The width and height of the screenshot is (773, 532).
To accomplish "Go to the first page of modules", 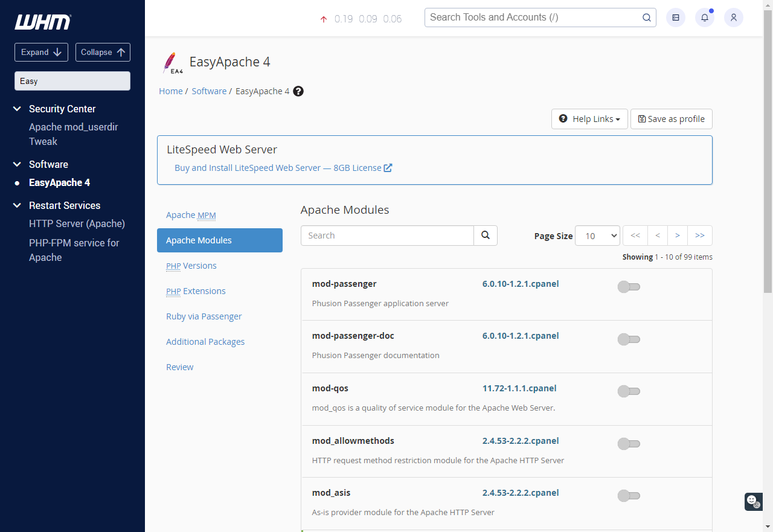I will (635, 236).
